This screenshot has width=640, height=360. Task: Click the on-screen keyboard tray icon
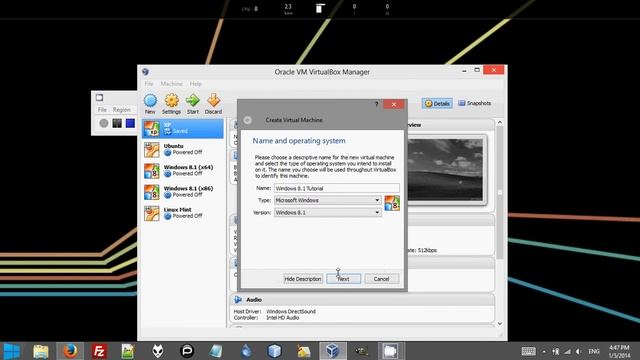529,351
